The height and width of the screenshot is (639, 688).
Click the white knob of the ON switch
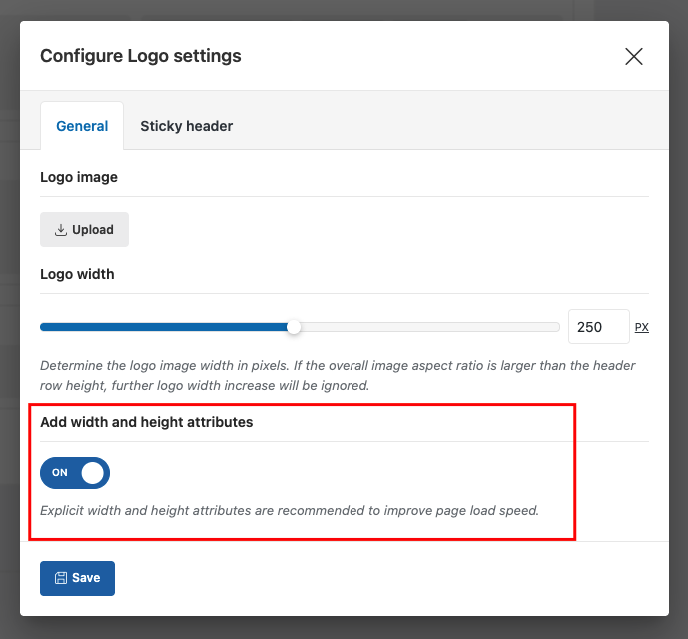pyautogui.click(x=93, y=473)
